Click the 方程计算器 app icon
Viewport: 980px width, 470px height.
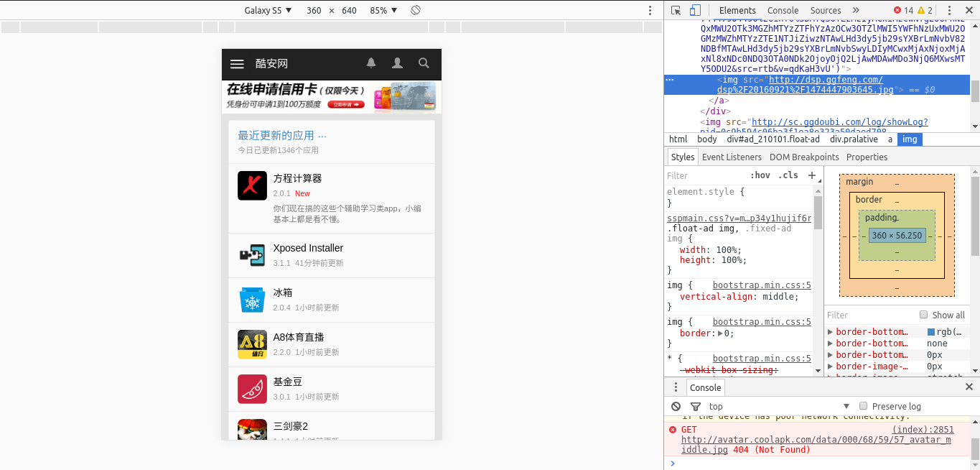(252, 185)
